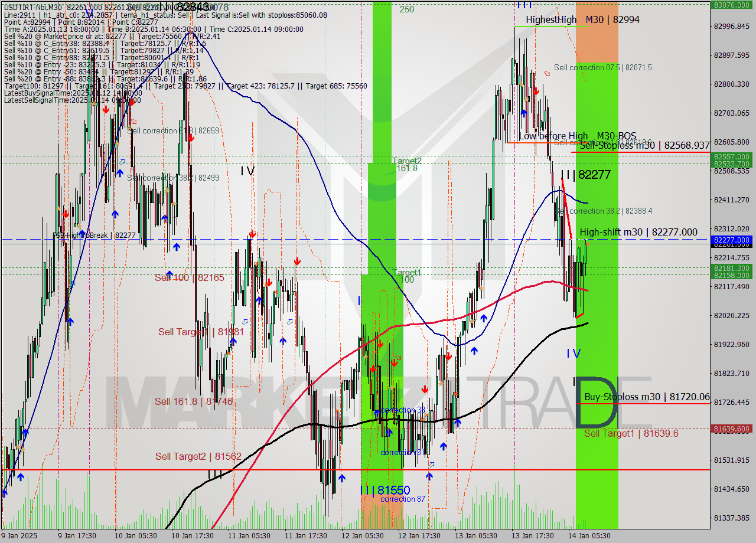Screen dimensions: 756x543
Task: Select the red 81639.600 price tag
Action: 732,428
